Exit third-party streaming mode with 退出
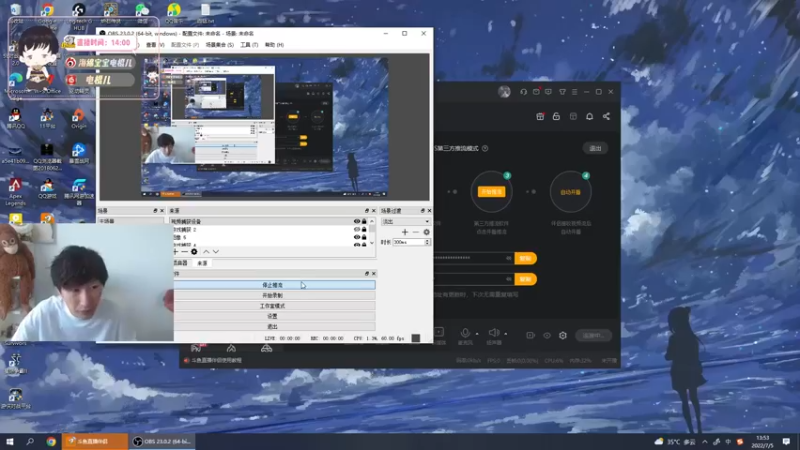Screen dimensions: 800x450 (595, 148)
